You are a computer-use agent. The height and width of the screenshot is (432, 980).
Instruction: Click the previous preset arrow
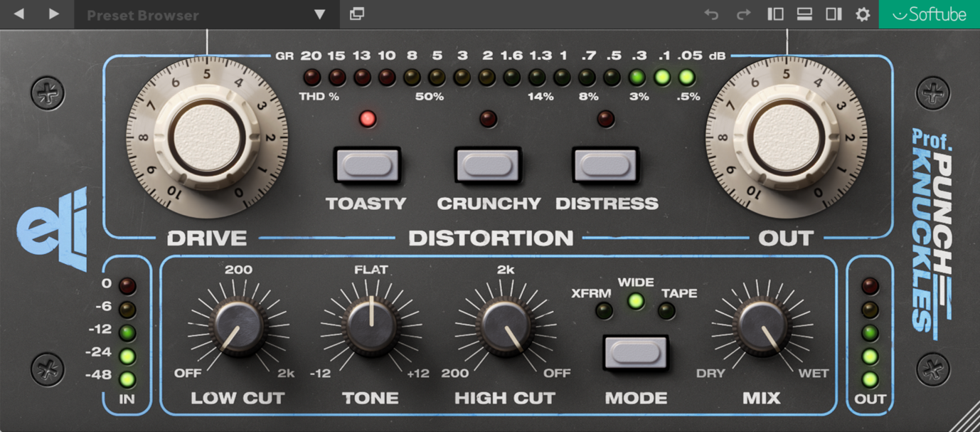pos(19,14)
